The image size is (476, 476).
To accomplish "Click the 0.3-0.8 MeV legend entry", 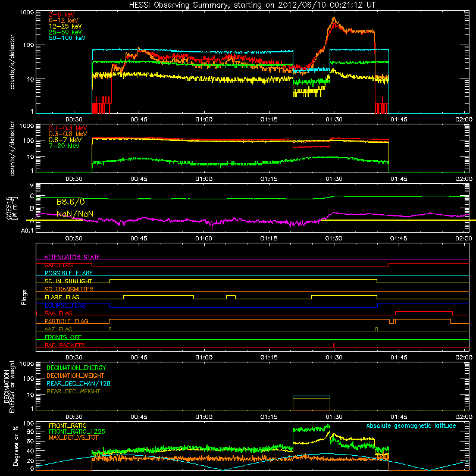I will [68, 134].
